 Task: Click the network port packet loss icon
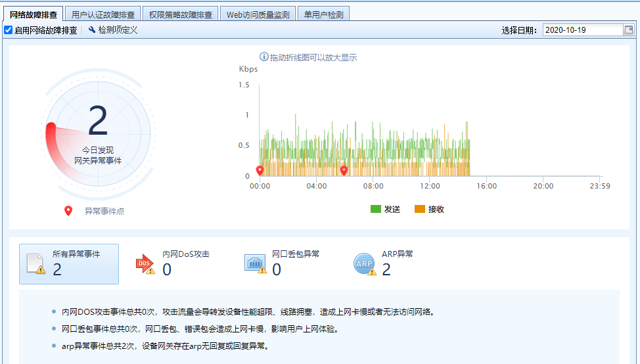[x=255, y=263]
